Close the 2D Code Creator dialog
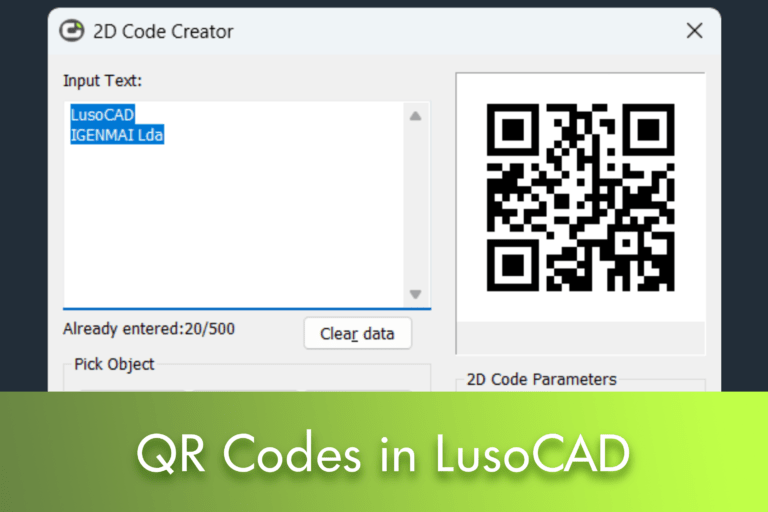 694,31
